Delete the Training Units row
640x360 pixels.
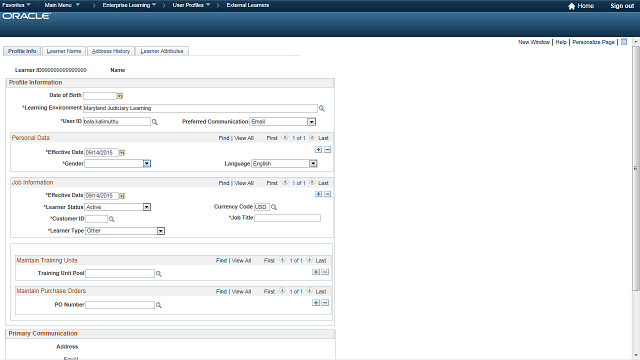pyautogui.click(x=325, y=272)
